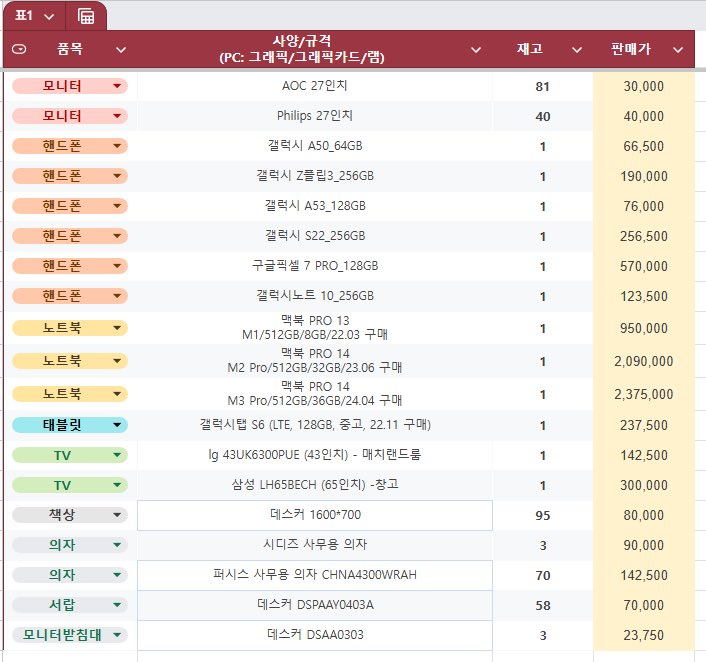Select cell 시디즈 사무용 의자
Viewport: 706px width, 662px height.
tap(315, 545)
